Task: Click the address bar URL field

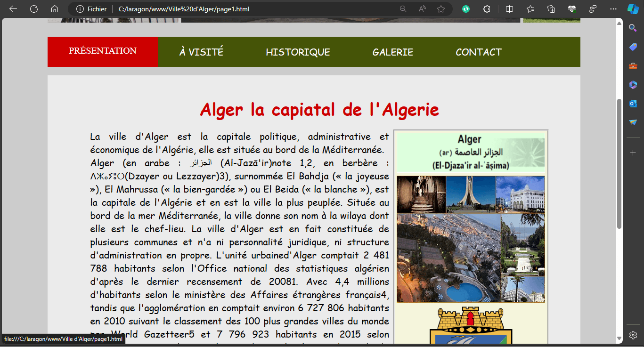Action: tap(254, 9)
